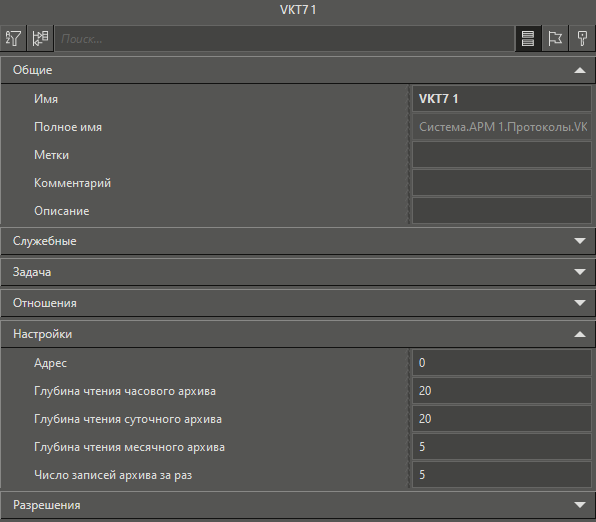596x522 pixels.
Task: Expand the Разрешения section
Action: click(x=298, y=505)
